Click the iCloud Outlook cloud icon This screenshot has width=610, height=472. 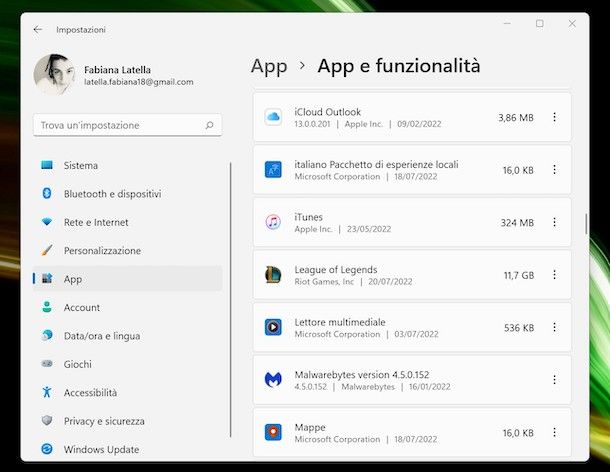point(273,117)
